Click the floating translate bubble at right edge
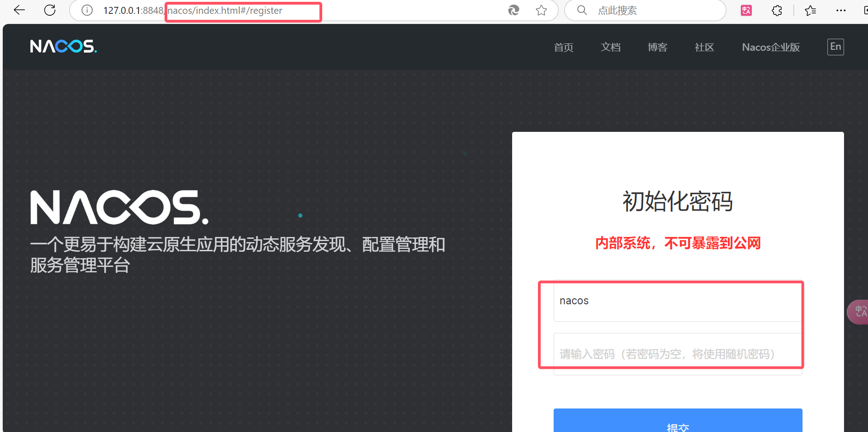Screen dimensions: 868x432 858,312
